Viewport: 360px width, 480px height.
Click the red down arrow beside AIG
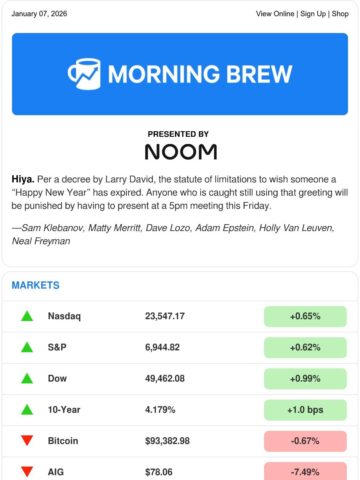(27, 472)
